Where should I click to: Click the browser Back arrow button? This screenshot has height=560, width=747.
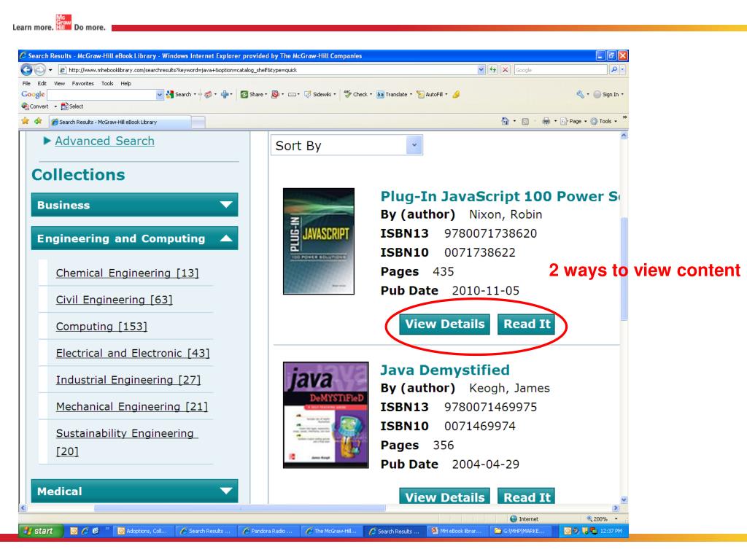27,70
